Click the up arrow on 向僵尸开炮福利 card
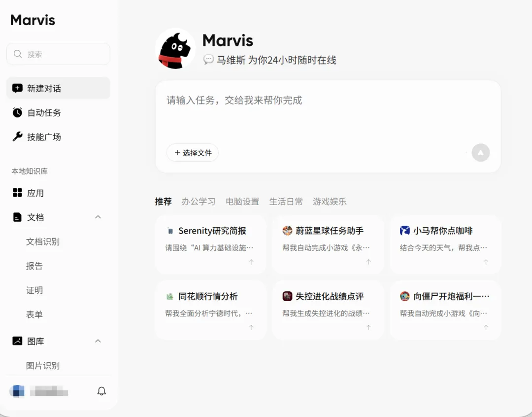The height and width of the screenshot is (417, 532). pos(486,327)
